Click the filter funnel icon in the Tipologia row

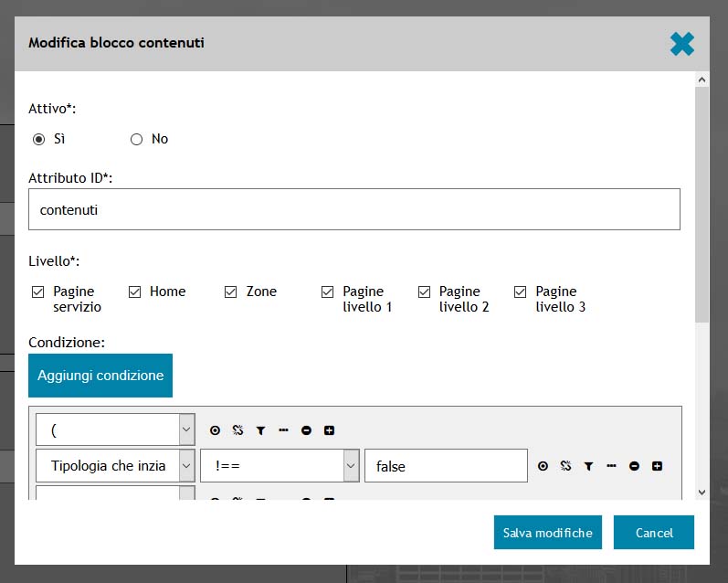coord(588,466)
